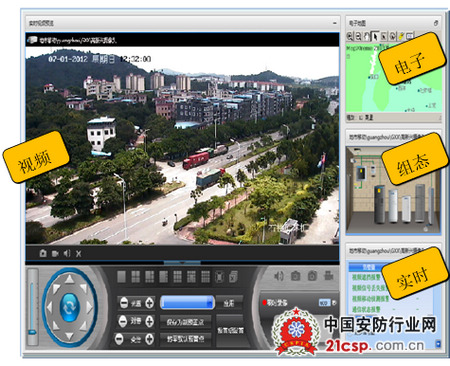Close all views icon at end of layout row
The height and width of the screenshot is (366, 450).
[x=233, y=276]
